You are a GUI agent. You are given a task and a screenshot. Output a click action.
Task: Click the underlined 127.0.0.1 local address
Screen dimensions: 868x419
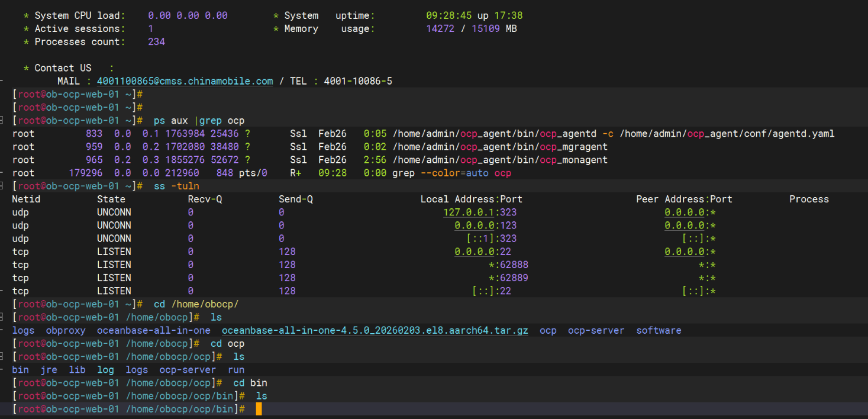[x=469, y=212]
